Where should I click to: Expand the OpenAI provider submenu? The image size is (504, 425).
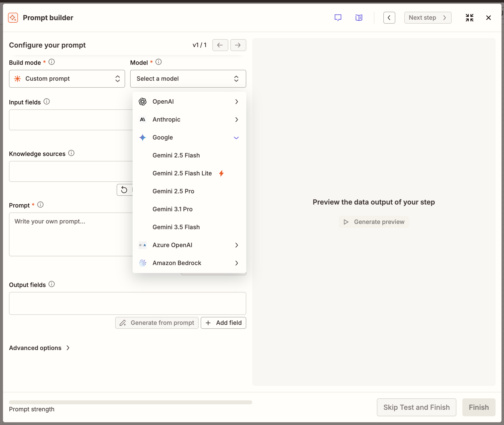point(189,102)
